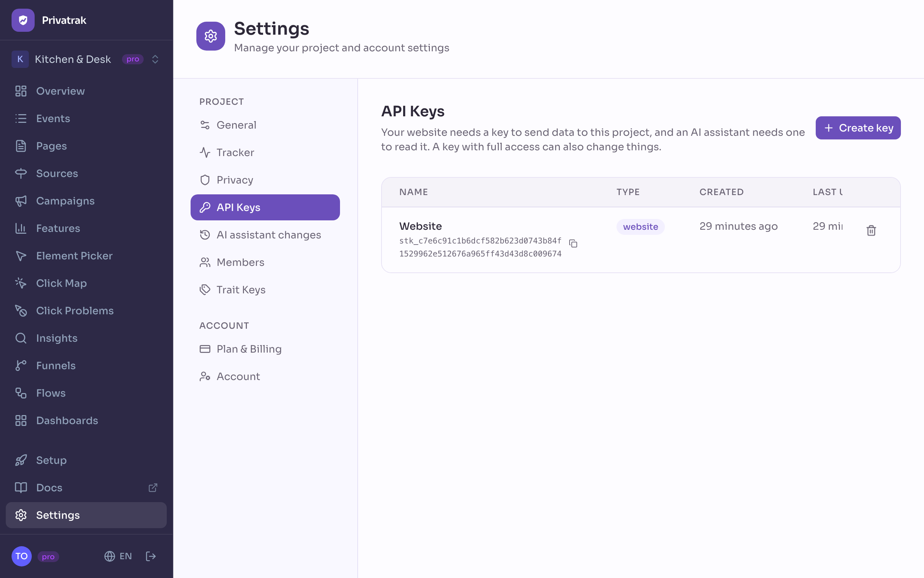The height and width of the screenshot is (578, 924).
Task: Open Trait Keys settings
Action: (265, 290)
